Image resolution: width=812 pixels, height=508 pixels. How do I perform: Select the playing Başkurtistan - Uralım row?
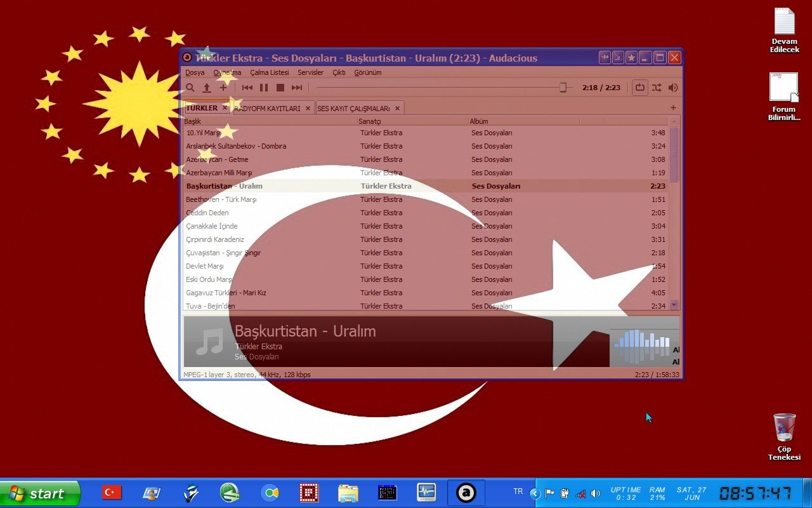(426, 186)
